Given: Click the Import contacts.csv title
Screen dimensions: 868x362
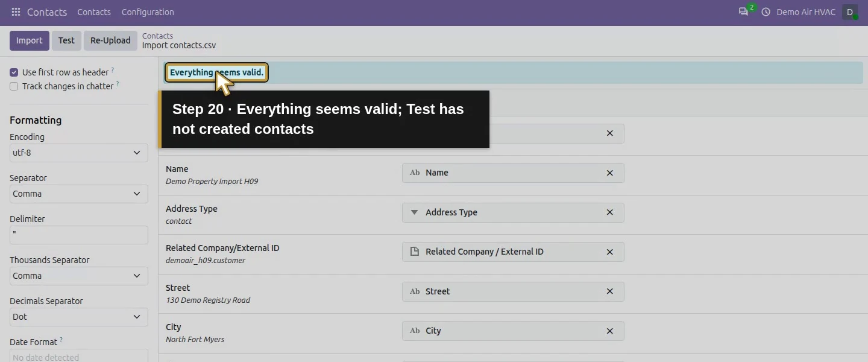Looking at the screenshot, I should (x=179, y=45).
